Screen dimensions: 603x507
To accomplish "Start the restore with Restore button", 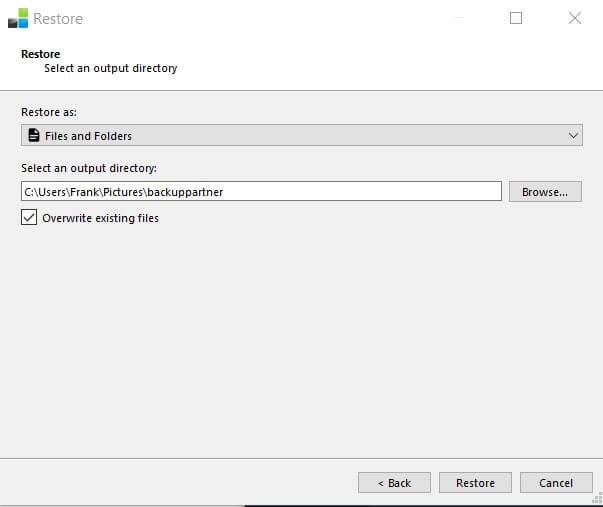I will (x=475, y=483).
